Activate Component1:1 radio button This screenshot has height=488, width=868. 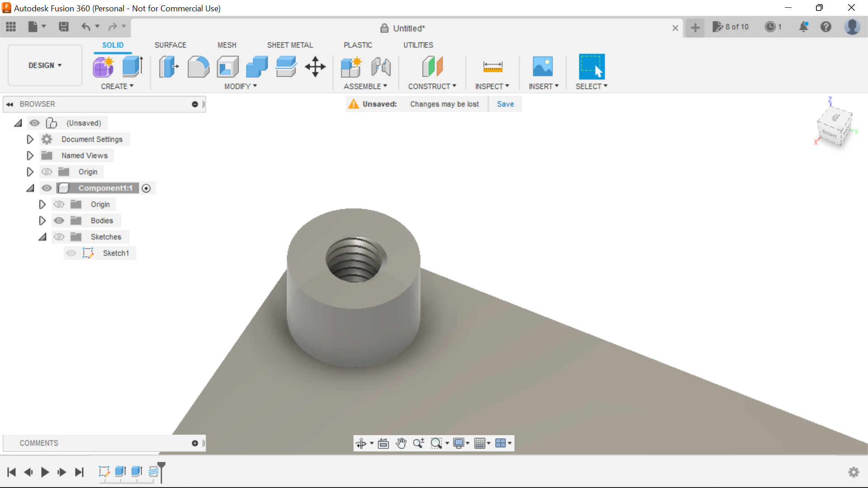146,188
